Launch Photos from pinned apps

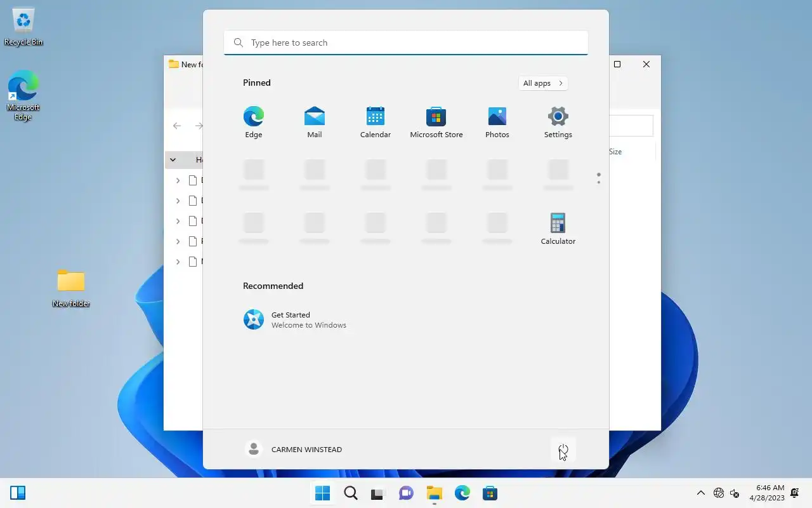[497, 123]
